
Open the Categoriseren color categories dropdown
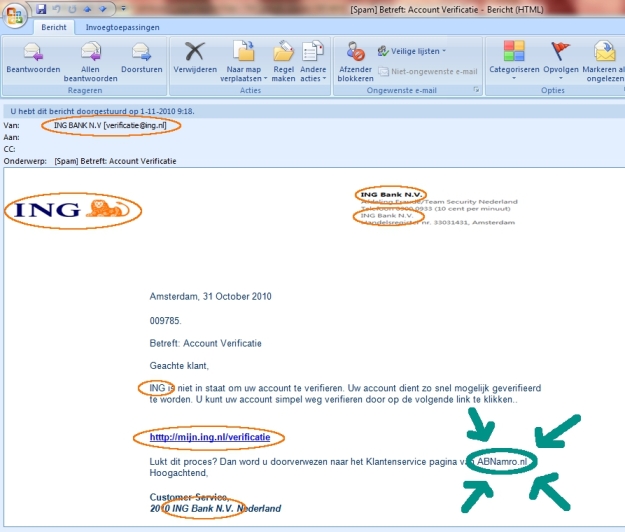(514, 60)
